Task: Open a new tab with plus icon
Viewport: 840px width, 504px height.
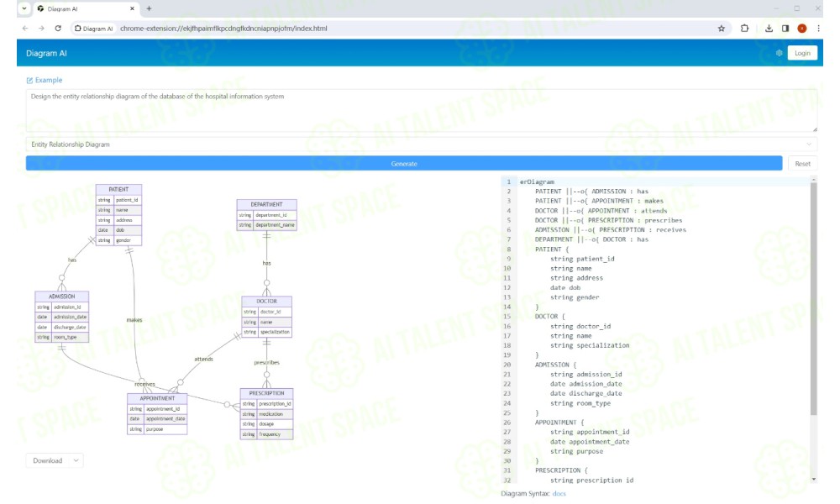Action: (149, 8)
